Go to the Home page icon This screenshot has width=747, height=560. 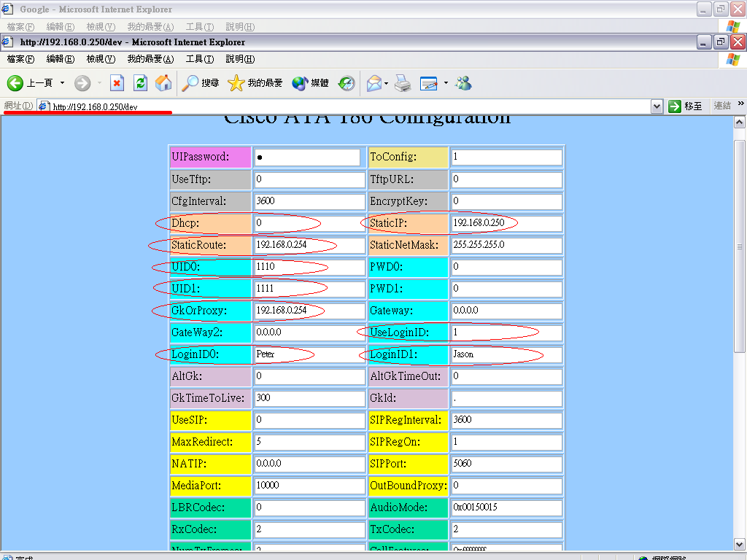tap(163, 83)
